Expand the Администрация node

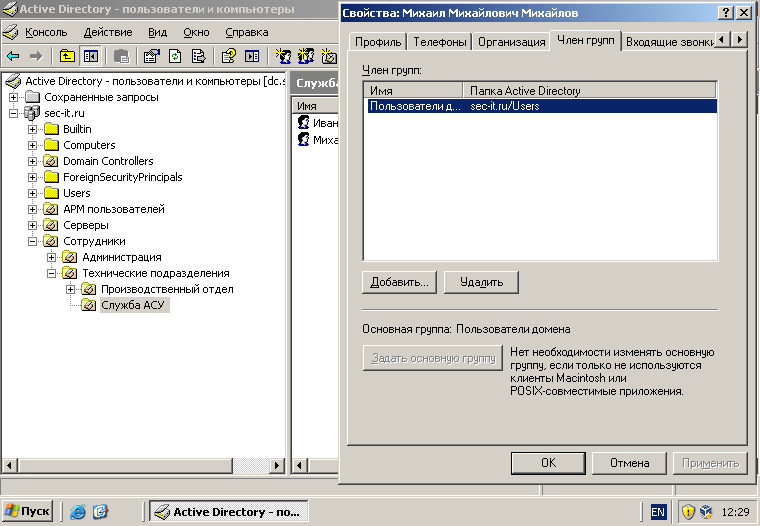coord(51,257)
